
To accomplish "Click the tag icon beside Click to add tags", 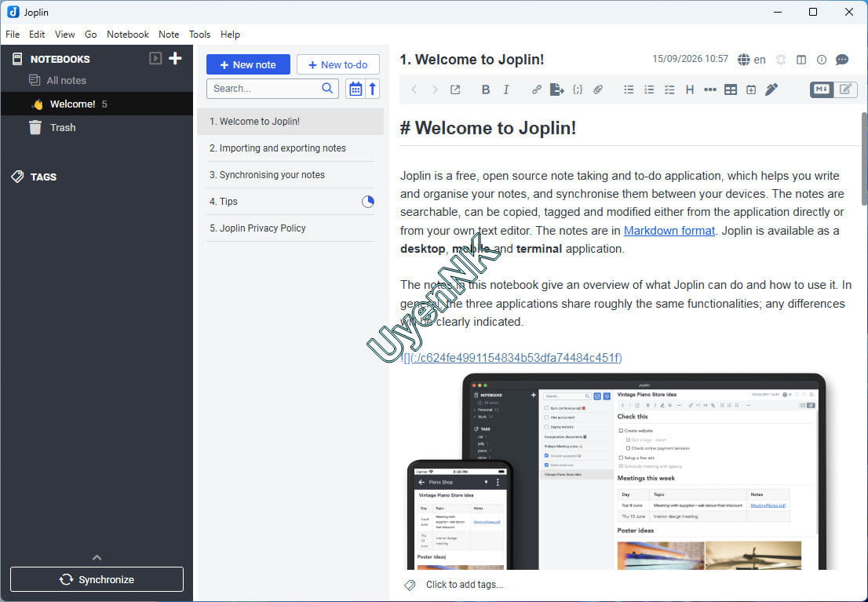I will 410,585.
